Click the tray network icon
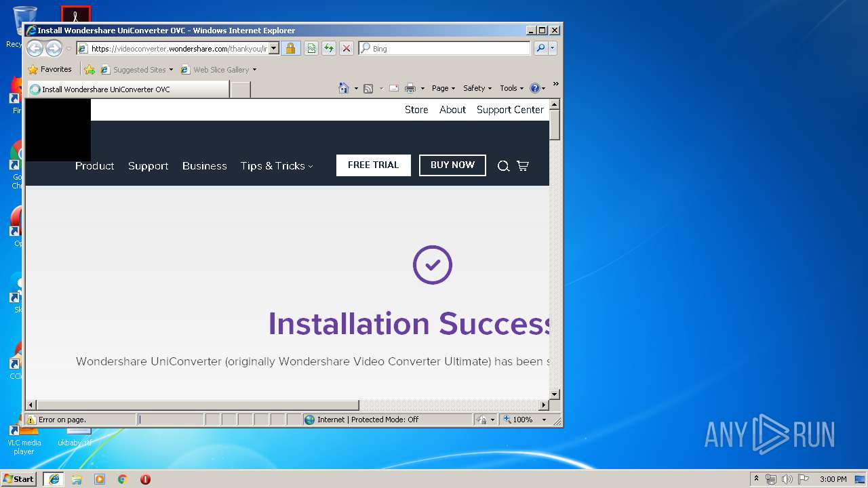 pos(771,479)
